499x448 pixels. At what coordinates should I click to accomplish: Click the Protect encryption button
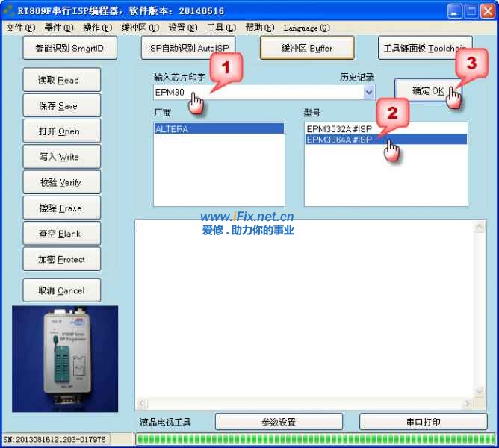click(x=61, y=260)
